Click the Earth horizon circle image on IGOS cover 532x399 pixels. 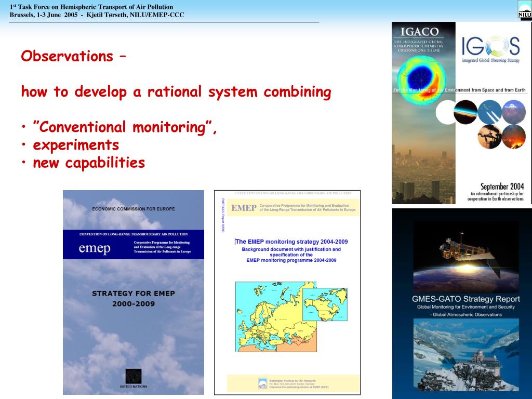tap(465, 112)
